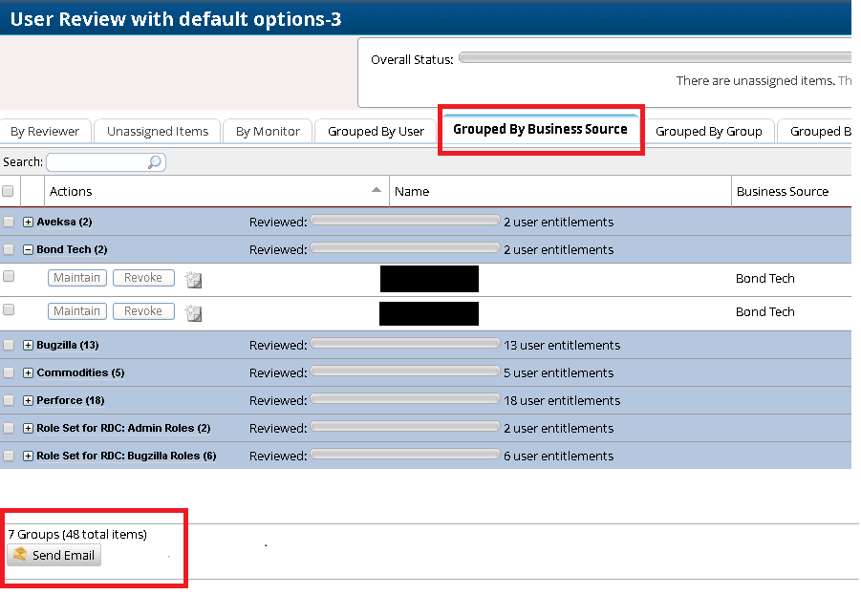This screenshot has height=616, width=861.
Task: Expand Role Set for RDC: Admin Roles group
Action: click(29, 429)
